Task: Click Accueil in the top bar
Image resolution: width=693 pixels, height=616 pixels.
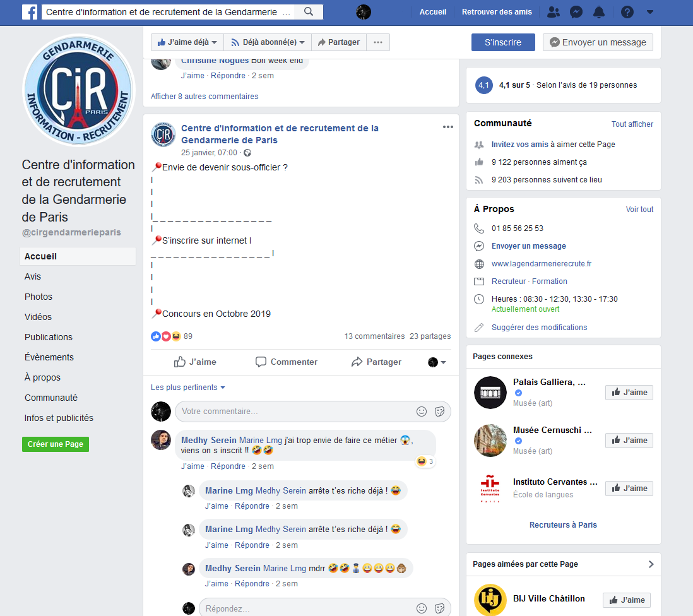Action: coord(433,12)
